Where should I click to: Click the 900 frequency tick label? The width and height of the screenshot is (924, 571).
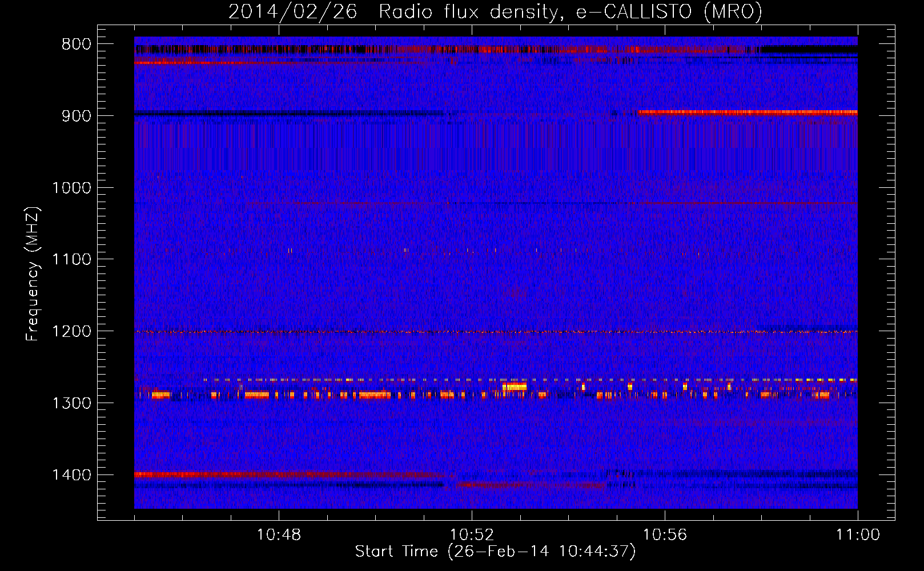tap(76, 116)
